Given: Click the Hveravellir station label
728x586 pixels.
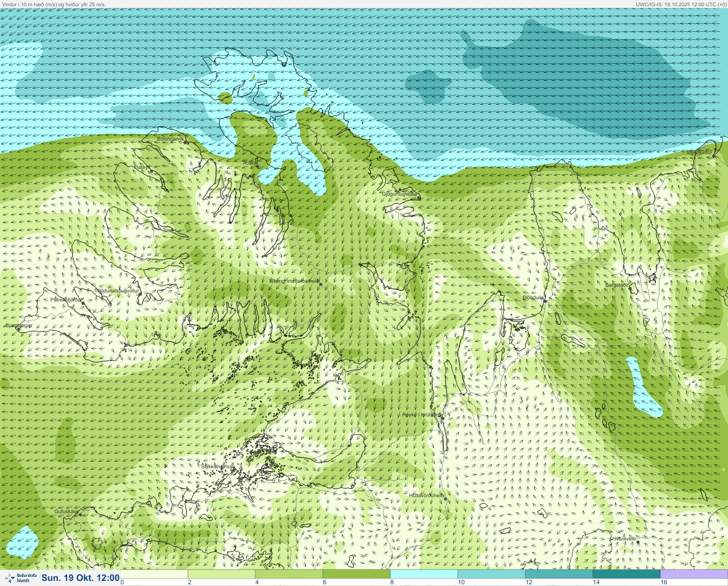Looking at the screenshot, I should 624,538.
